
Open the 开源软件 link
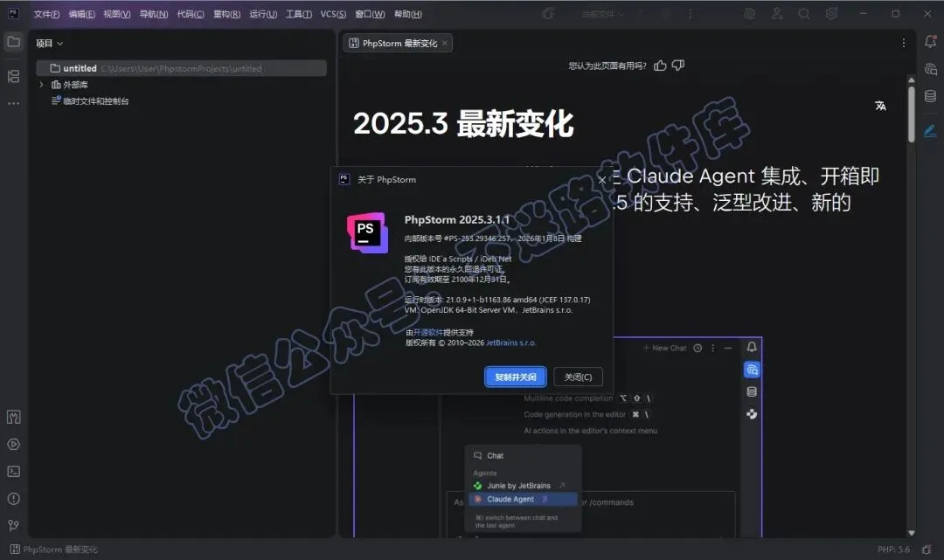(x=428, y=332)
